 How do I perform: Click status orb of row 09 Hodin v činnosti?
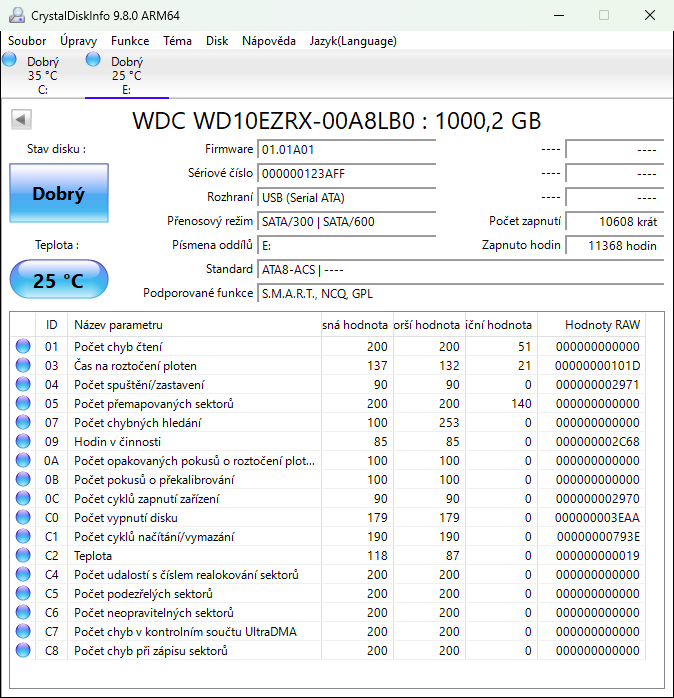(23, 441)
